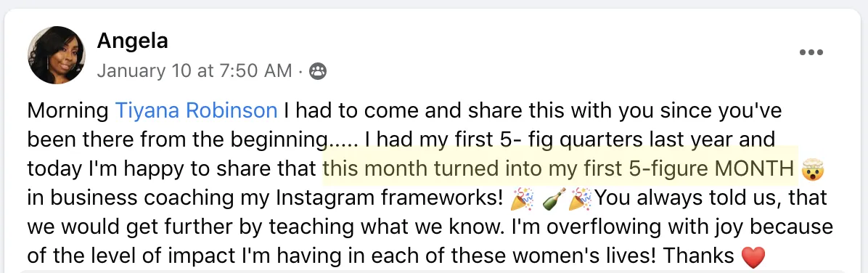Click the party popper before 'You always'
Screen dimensions: 868x273
coord(581,198)
